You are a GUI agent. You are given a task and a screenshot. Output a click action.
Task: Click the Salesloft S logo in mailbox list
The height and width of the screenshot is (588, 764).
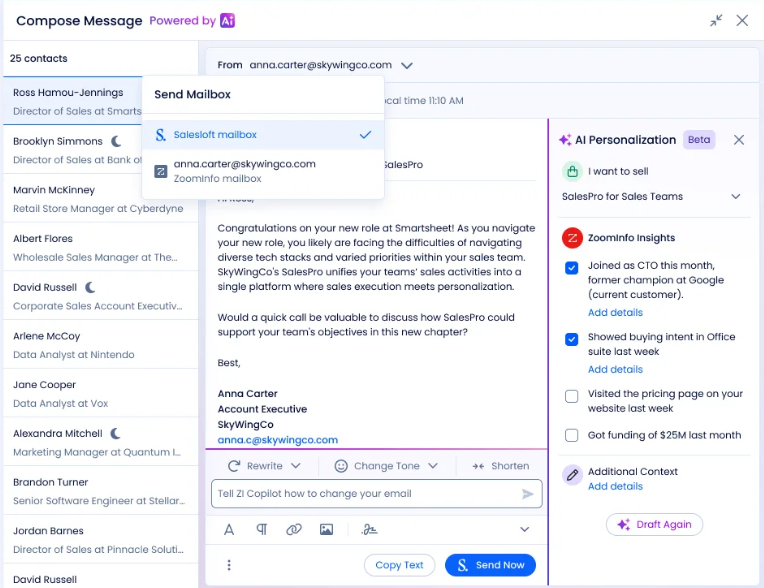pyautogui.click(x=160, y=135)
